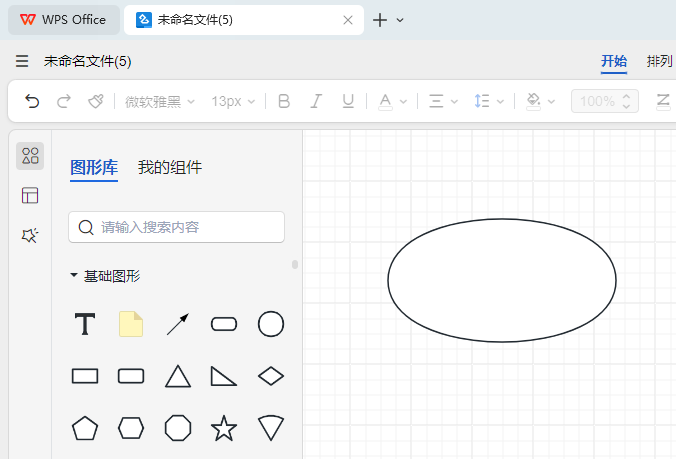676x459 pixels.
Task: Select the diamond shape
Action: pos(271,376)
